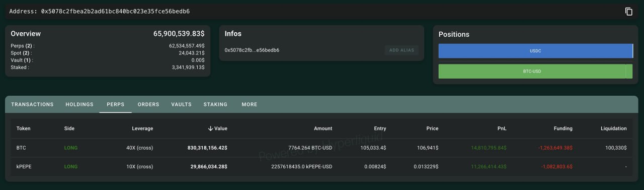Expand the MORE tab menu
The image size is (644, 190).
pos(250,104)
